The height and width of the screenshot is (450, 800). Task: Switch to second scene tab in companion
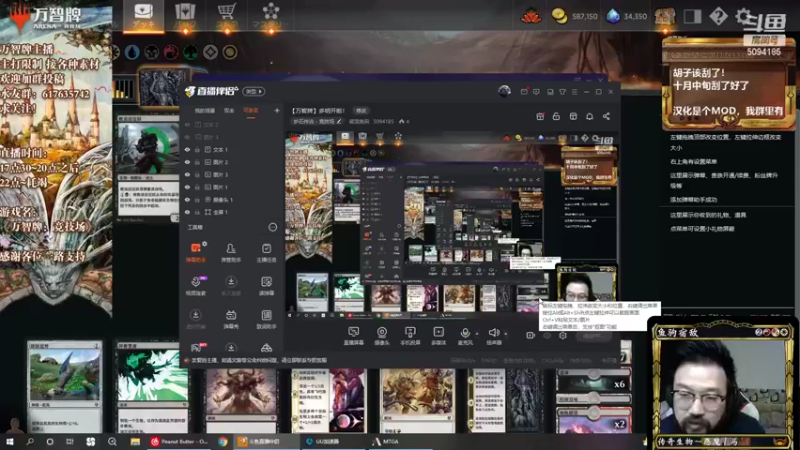pyautogui.click(x=229, y=111)
